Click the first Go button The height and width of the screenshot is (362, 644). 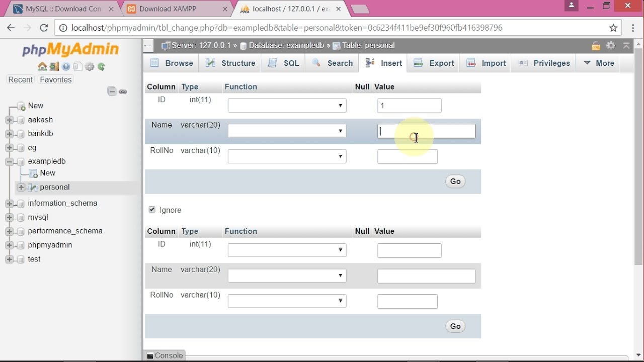click(x=455, y=182)
